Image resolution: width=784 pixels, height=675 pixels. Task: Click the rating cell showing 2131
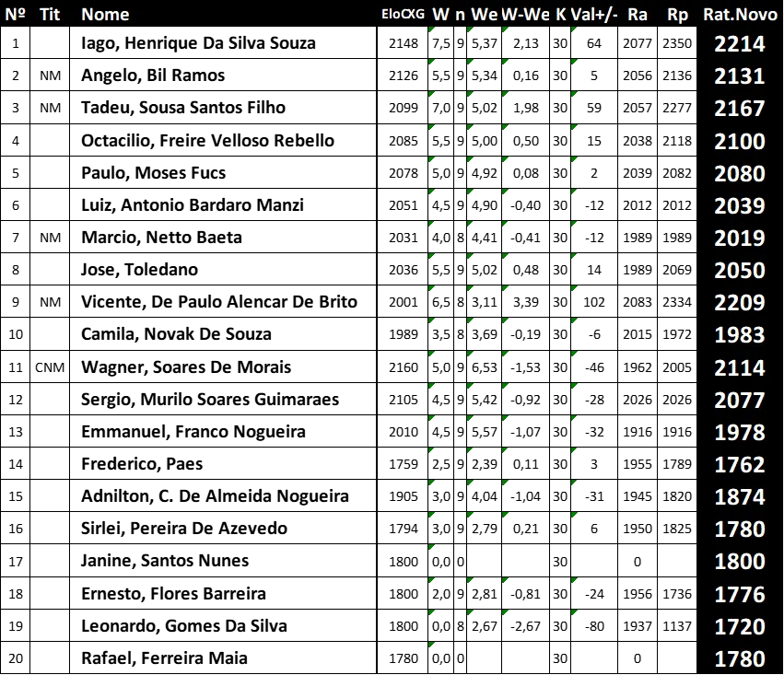pyautogui.click(x=739, y=76)
